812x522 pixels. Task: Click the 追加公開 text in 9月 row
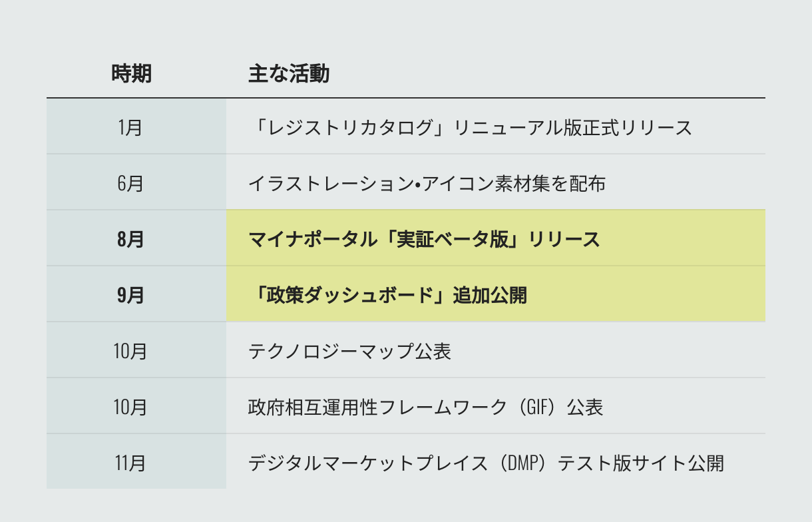coord(490,295)
